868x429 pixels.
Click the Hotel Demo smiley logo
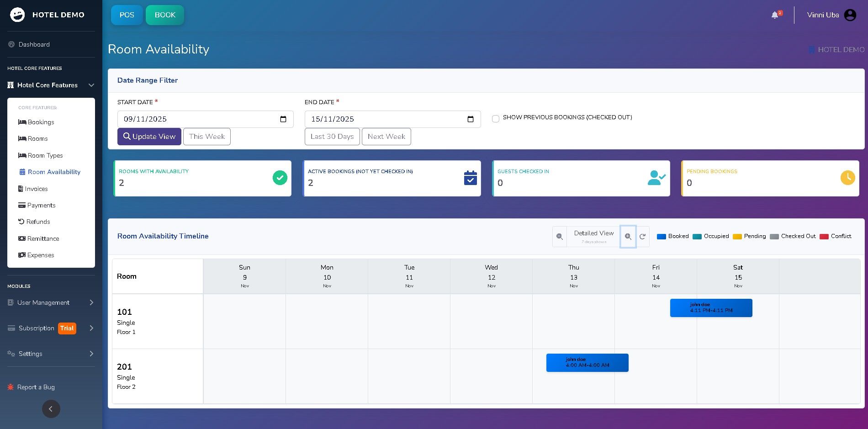click(17, 15)
